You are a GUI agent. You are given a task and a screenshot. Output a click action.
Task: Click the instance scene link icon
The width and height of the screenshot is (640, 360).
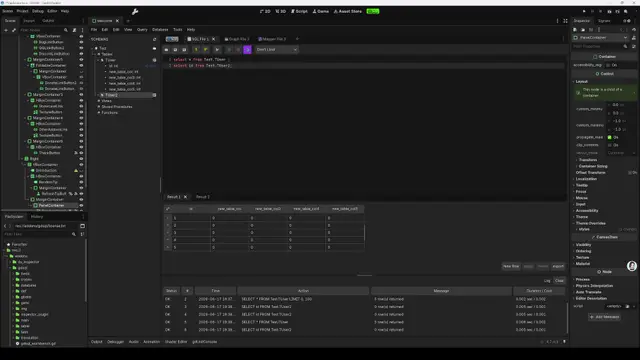click(14, 30)
